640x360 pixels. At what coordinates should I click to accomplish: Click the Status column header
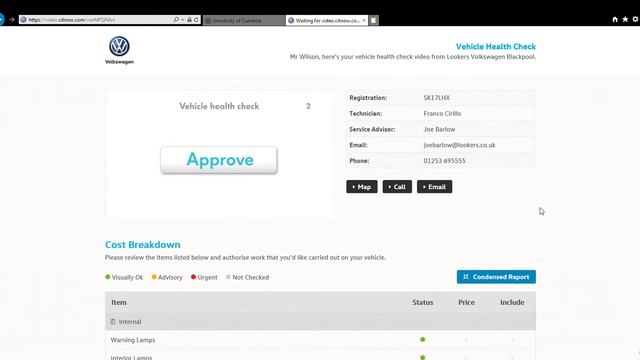coord(422,302)
